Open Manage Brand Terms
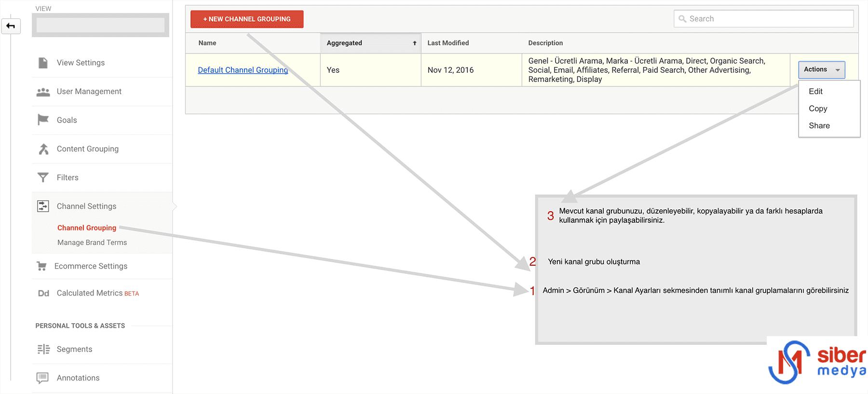Viewport: 868px width, 394px height. (x=92, y=243)
